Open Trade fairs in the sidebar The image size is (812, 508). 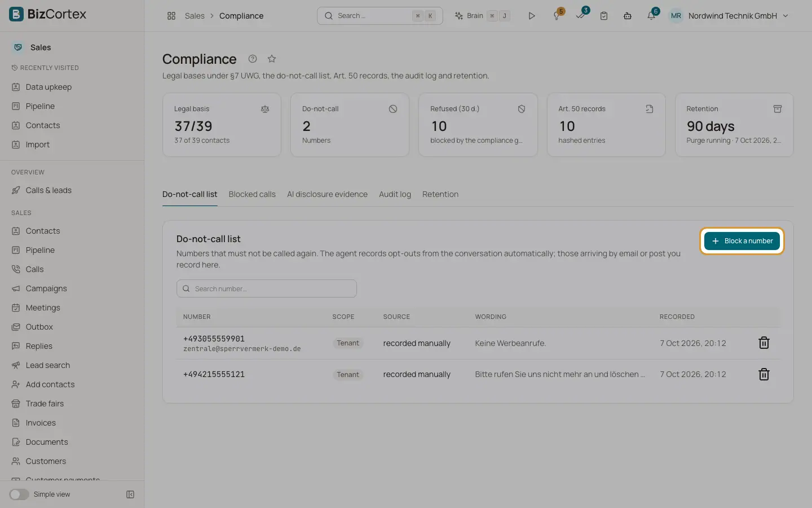click(45, 404)
